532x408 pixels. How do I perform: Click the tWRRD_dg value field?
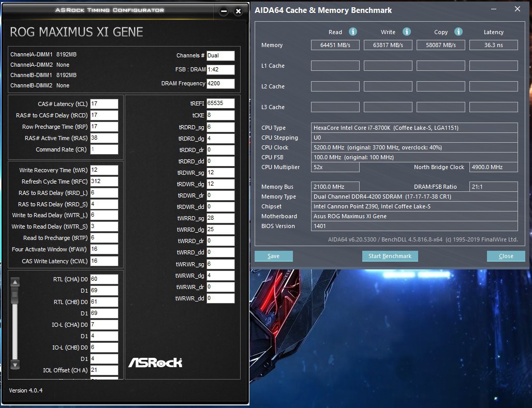[x=220, y=230]
